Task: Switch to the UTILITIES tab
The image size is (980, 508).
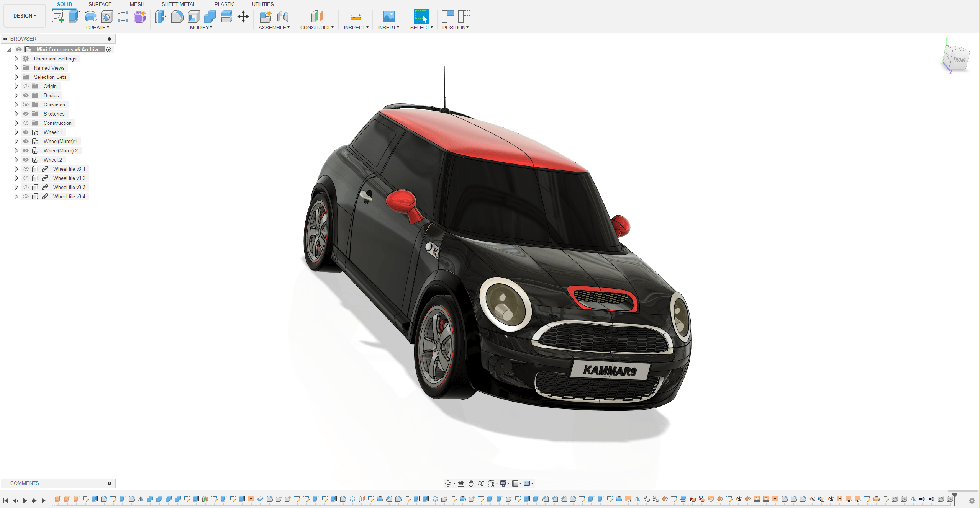Action: coord(263,4)
